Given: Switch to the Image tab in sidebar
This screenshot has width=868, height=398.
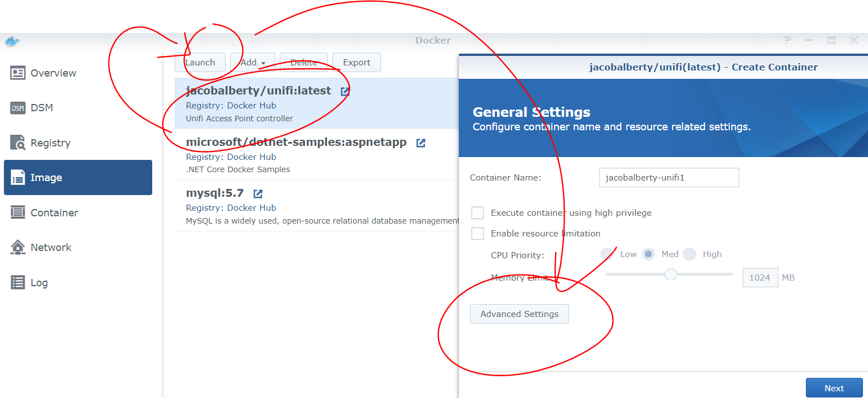Looking at the screenshot, I should point(78,178).
